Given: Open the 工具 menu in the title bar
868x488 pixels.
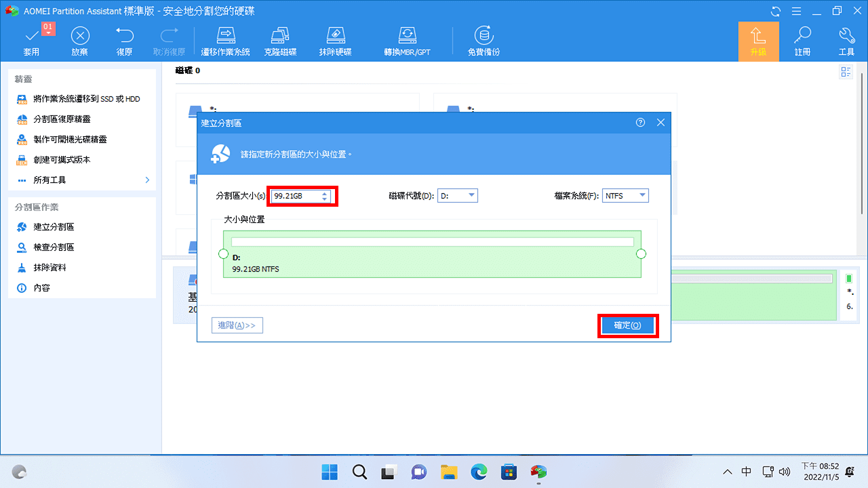Looking at the screenshot, I should point(846,41).
